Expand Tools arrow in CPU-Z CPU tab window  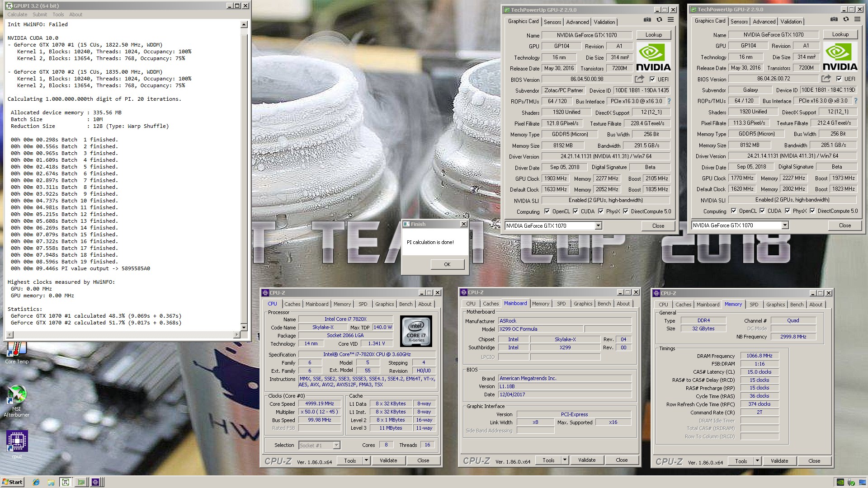(x=366, y=460)
